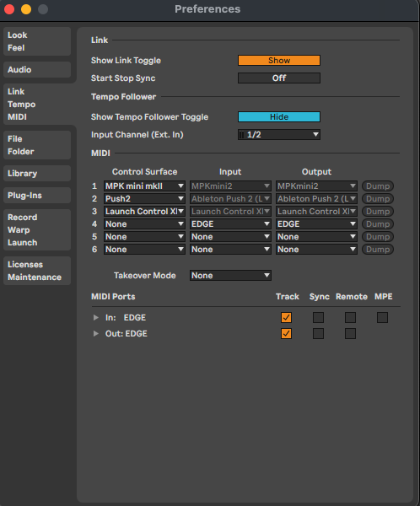Open row 4 Input EDGE dropdown

(x=230, y=224)
